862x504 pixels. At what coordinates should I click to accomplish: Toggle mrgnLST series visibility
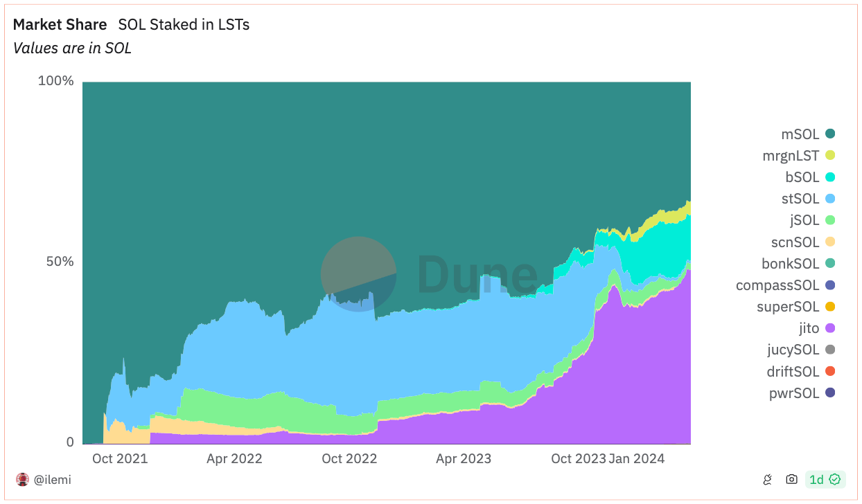(797, 156)
